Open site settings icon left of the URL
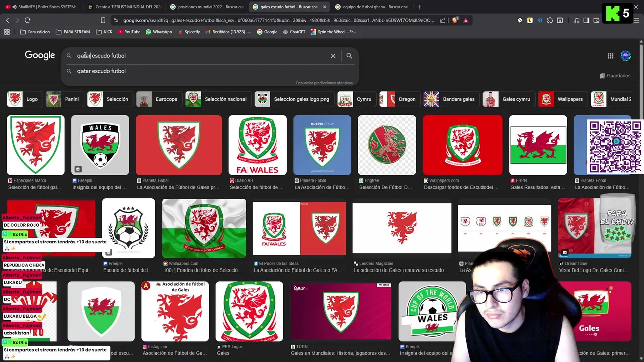Viewport: 644px width, 362px height. [116, 20]
